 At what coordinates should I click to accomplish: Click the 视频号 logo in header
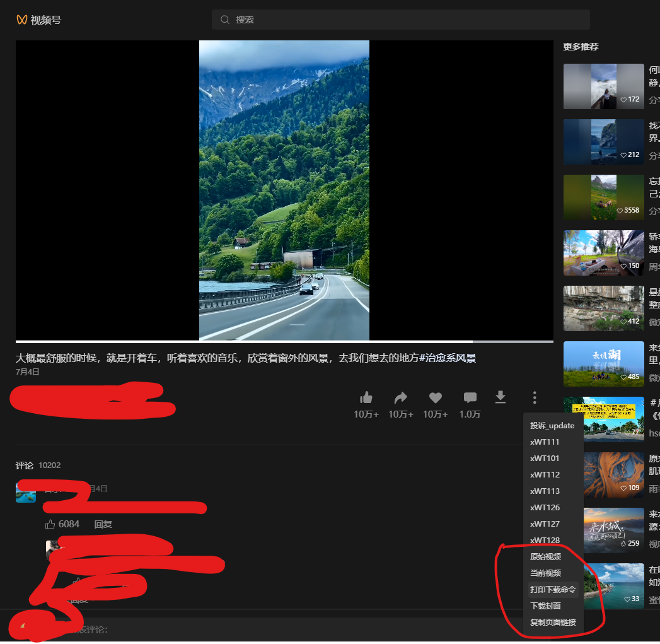38,20
